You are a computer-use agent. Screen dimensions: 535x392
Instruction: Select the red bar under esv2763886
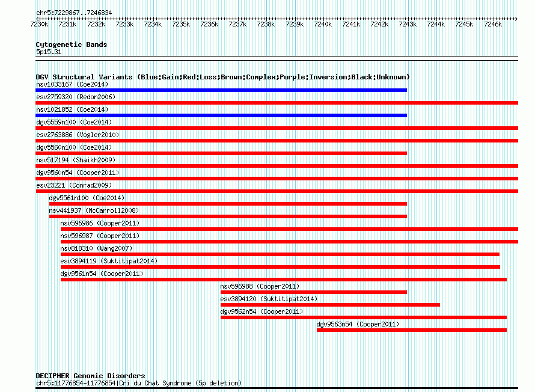click(x=277, y=141)
